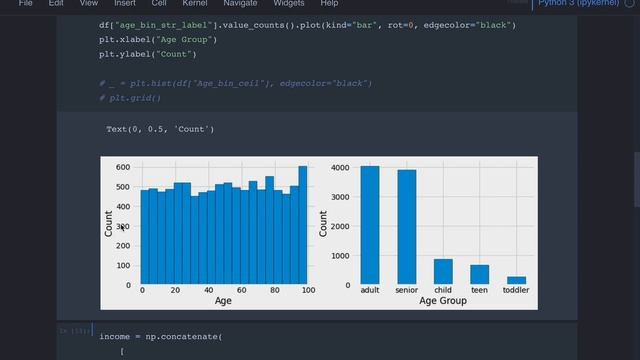
Task: Click the notebook vertical scrollbar thumb
Action: (637, 180)
